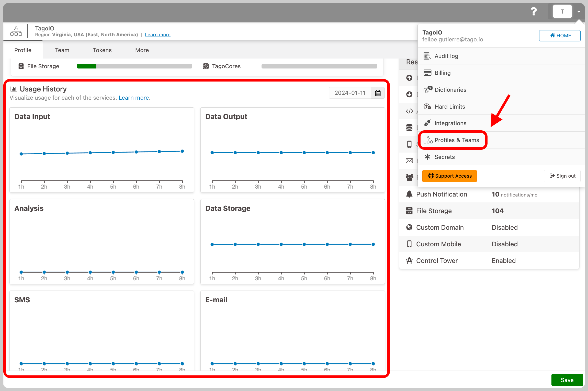Open the More tab menu
588x391 pixels.
pos(142,50)
